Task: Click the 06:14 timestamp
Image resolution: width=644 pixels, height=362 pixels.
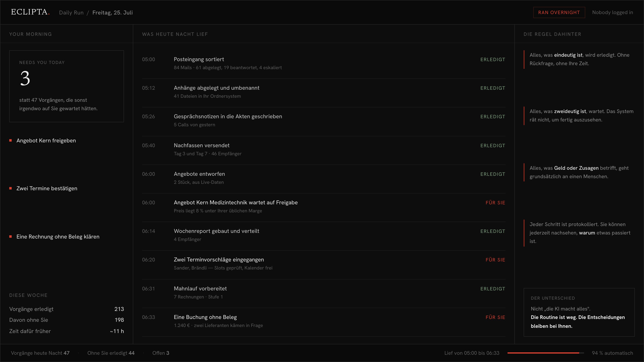Action: coord(149,231)
